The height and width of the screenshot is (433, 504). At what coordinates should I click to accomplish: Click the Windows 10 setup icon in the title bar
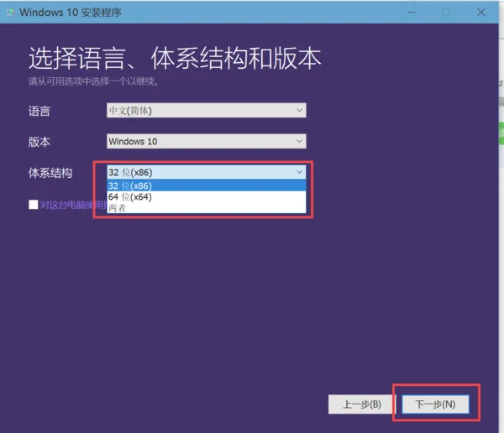click(x=11, y=13)
